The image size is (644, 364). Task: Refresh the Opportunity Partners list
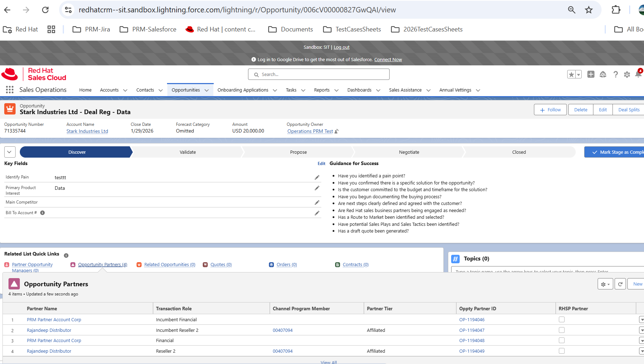pyautogui.click(x=620, y=284)
